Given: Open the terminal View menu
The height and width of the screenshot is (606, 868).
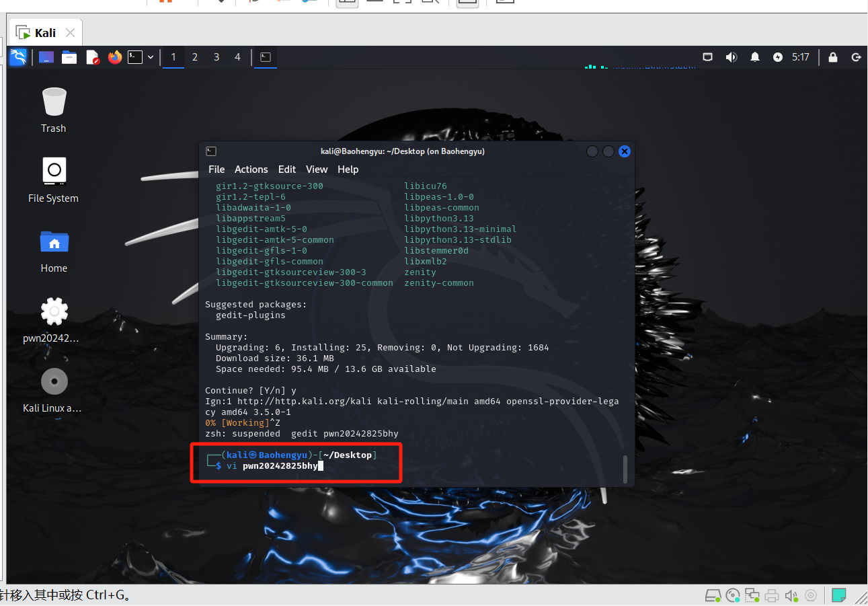Looking at the screenshot, I should [317, 169].
